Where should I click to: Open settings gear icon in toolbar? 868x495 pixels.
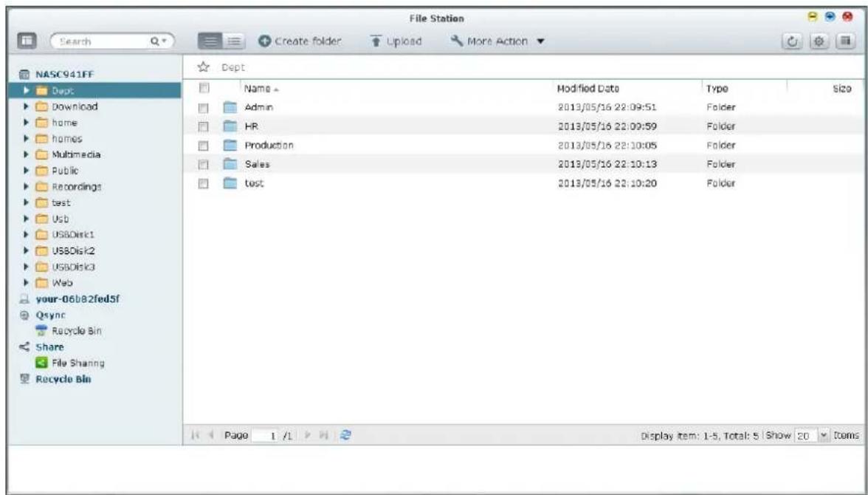pyautogui.click(x=819, y=41)
